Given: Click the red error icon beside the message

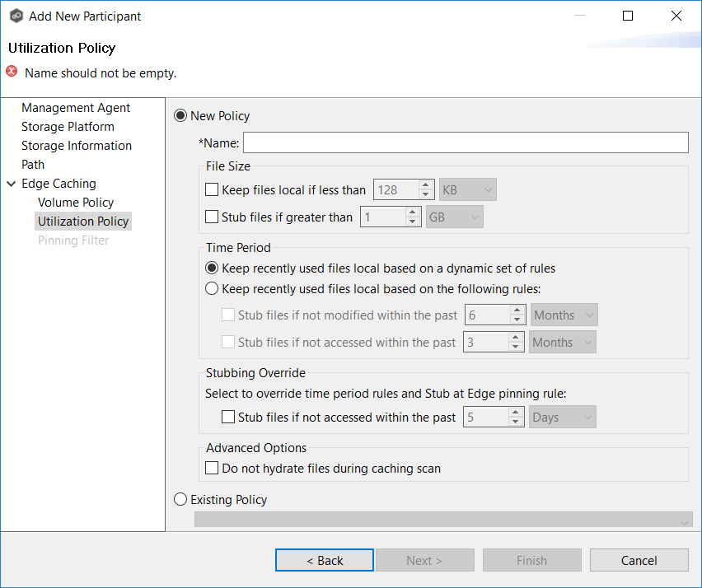Looking at the screenshot, I should tap(12, 72).
